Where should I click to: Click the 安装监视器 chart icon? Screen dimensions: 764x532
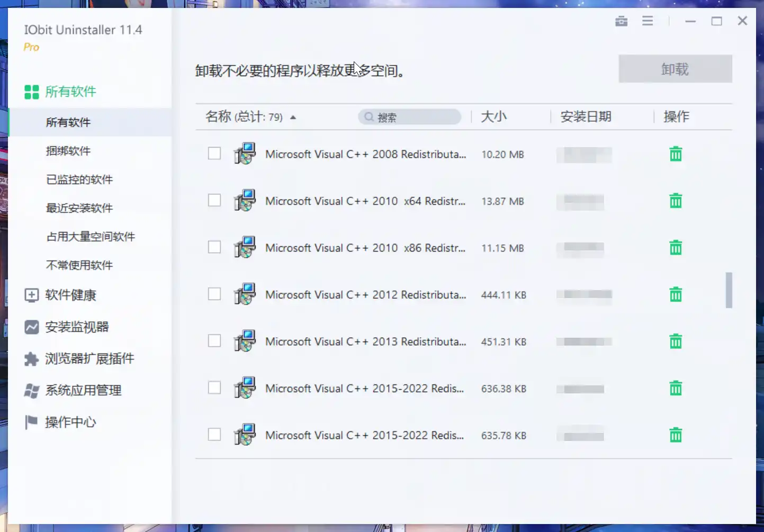click(32, 327)
